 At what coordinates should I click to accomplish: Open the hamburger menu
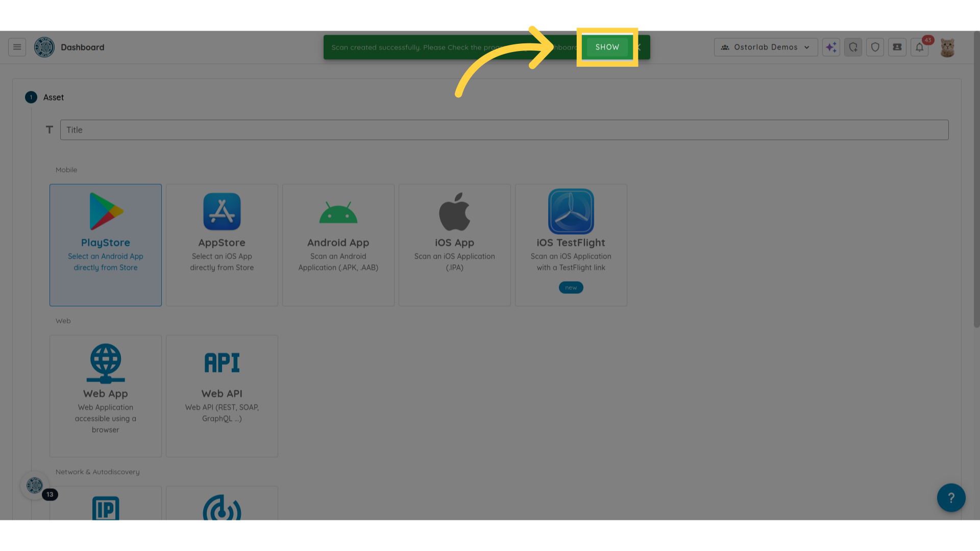click(17, 47)
